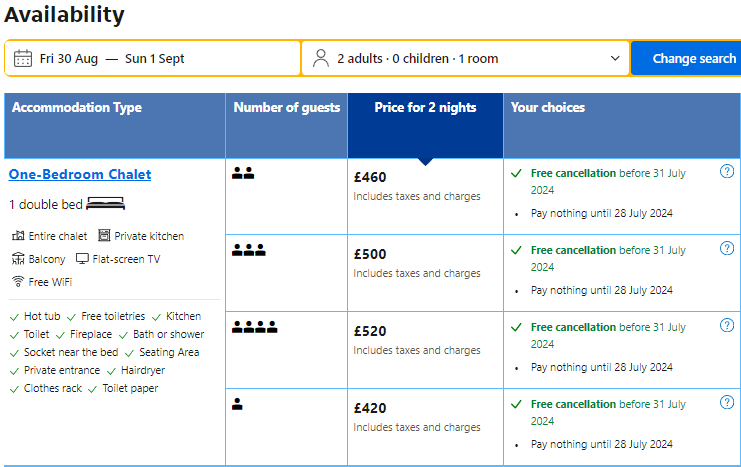This screenshot has height=467, width=741.
Task: Click the person icon in guests field
Action: click(321, 58)
